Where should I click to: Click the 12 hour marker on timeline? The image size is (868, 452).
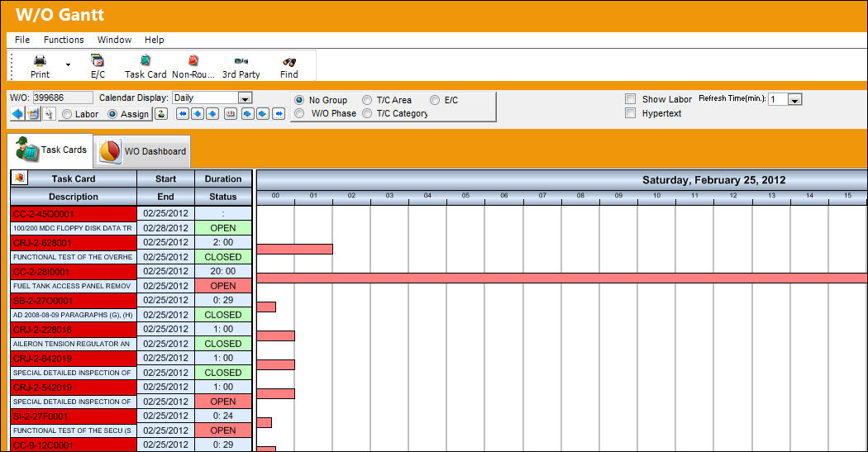733,196
